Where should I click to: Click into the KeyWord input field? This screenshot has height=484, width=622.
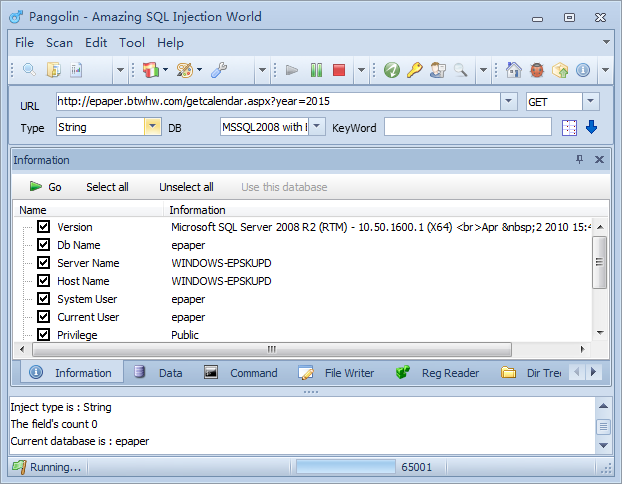point(467,127)
